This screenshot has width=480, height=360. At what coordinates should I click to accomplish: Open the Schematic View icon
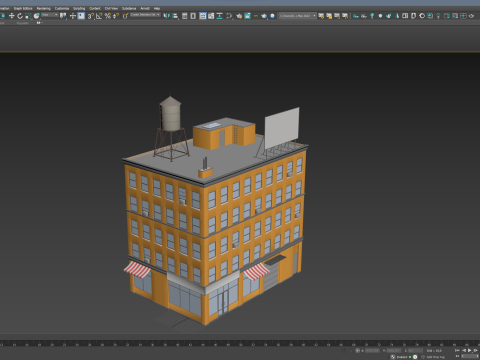[x=219, y=16]
